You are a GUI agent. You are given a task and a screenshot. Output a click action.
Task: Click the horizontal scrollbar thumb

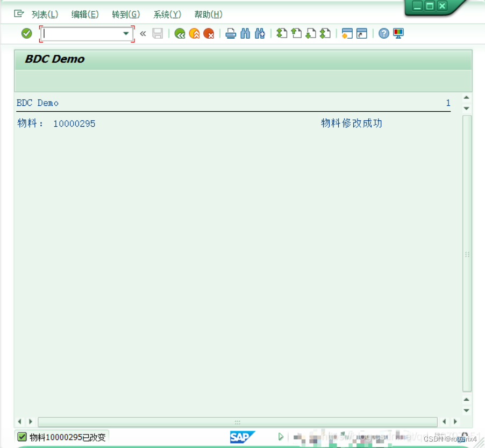(238, 422)
